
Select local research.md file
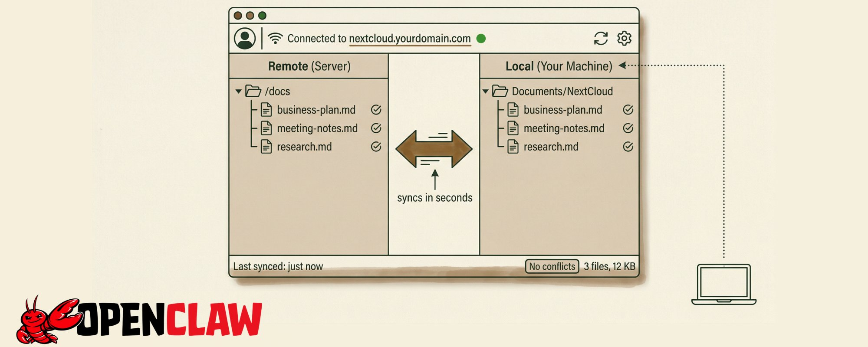point(551,147)
